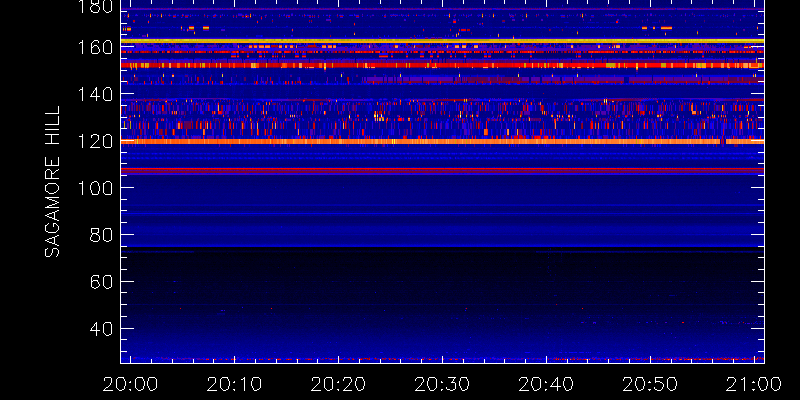Click the 20:30 time axis label

(442, 384)
